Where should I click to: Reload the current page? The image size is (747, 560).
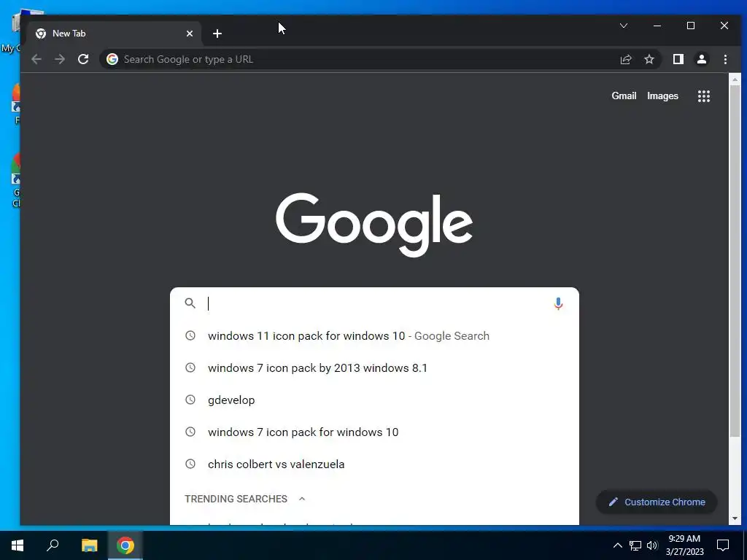(x=83, y=60)
